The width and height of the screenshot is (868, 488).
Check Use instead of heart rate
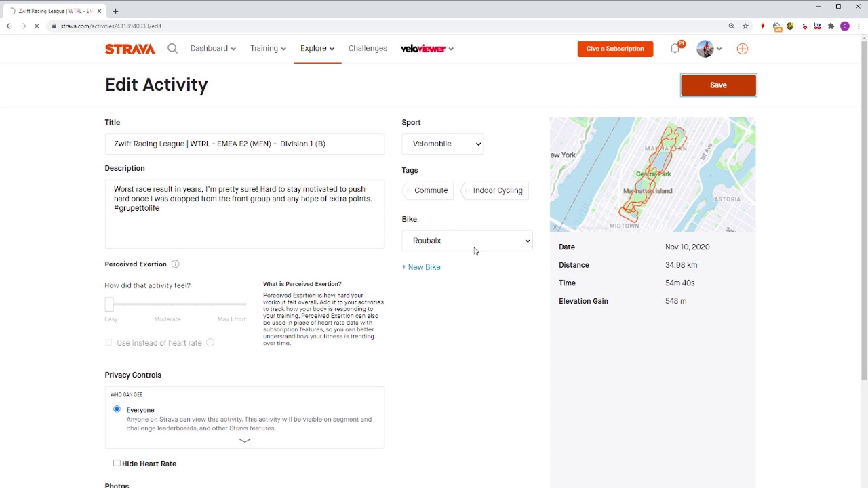(x=108, y=342)
